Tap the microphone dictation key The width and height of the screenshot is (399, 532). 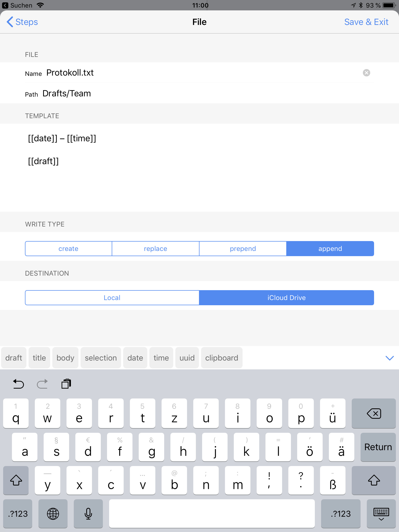point(88,514)
